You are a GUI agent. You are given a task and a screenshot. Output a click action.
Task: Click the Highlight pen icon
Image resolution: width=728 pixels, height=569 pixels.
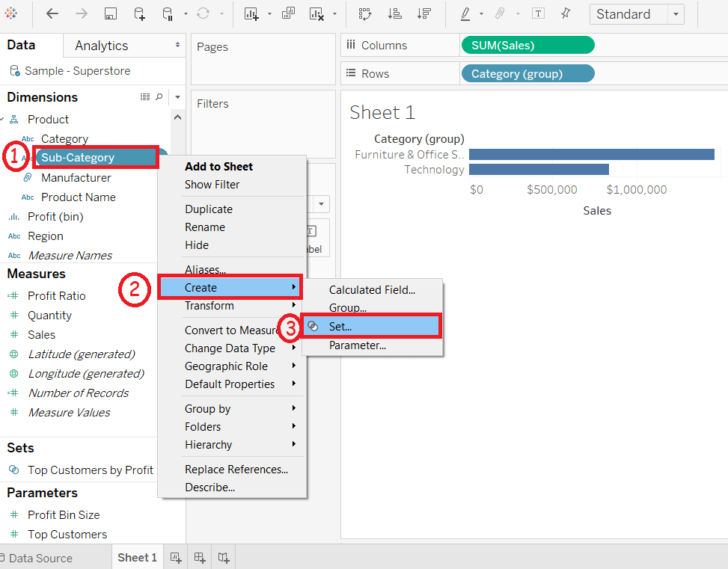click(465, 13)
